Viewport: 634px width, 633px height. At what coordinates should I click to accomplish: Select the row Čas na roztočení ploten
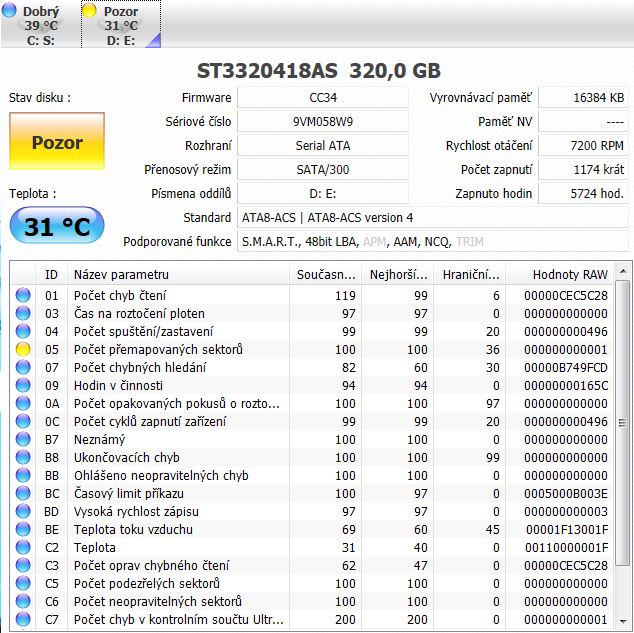pyautogui.click(x=311, y=313)
